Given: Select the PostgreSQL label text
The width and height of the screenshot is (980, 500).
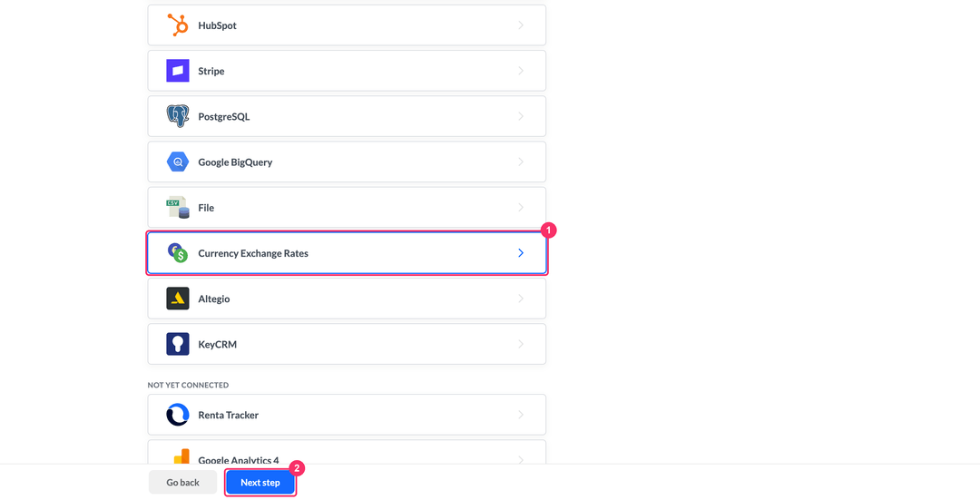Looking at the screenshot, I should [x=224, y=117].
